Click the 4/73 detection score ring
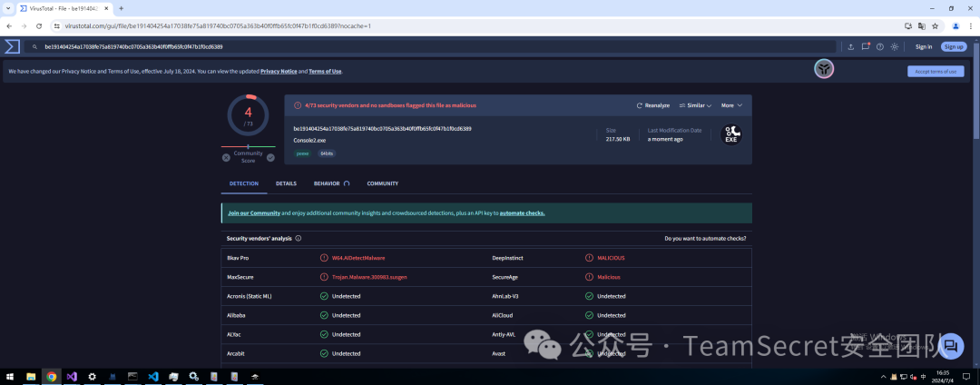The height and width of the screenshot is (385, 980). (x=248, y=115)
